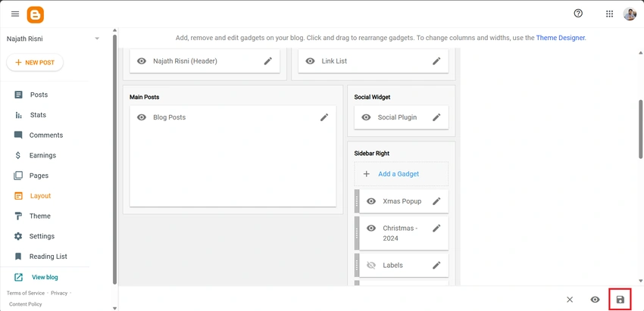Click the sidebar vertical scrollbar
The width and height of the screenshot is (644, 311).
point(114,159)
